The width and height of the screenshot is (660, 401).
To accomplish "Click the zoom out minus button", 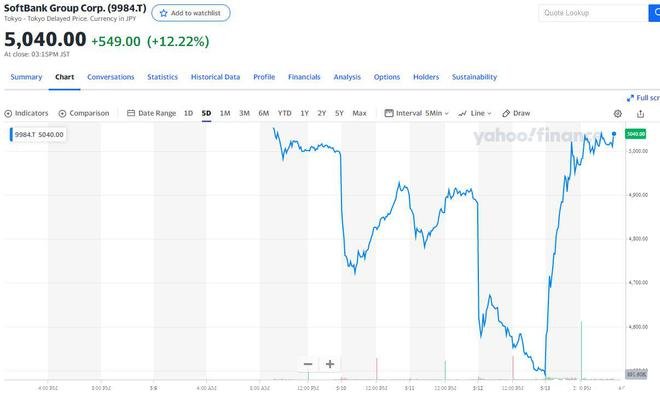I will click(x=308, y=364).
